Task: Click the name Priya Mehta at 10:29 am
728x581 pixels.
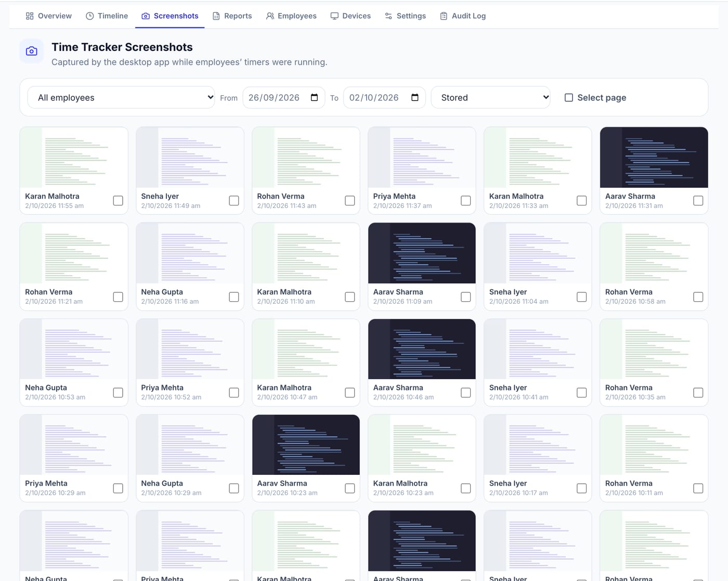Action: point(46,483)
